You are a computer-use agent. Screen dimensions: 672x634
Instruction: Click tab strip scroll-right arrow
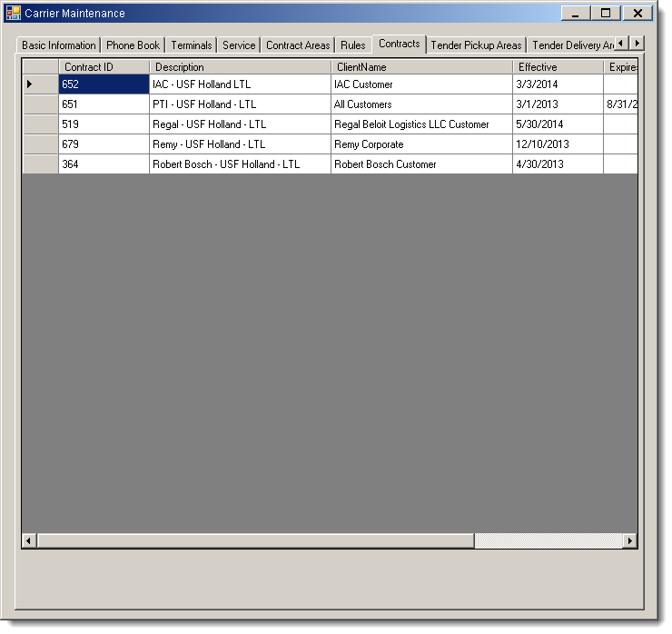(637, 44)
